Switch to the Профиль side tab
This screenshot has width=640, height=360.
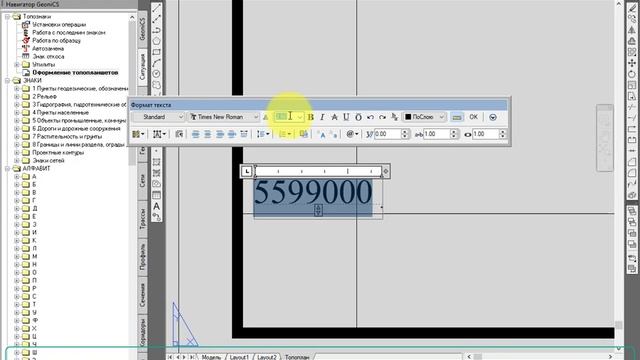coord(142,257)
